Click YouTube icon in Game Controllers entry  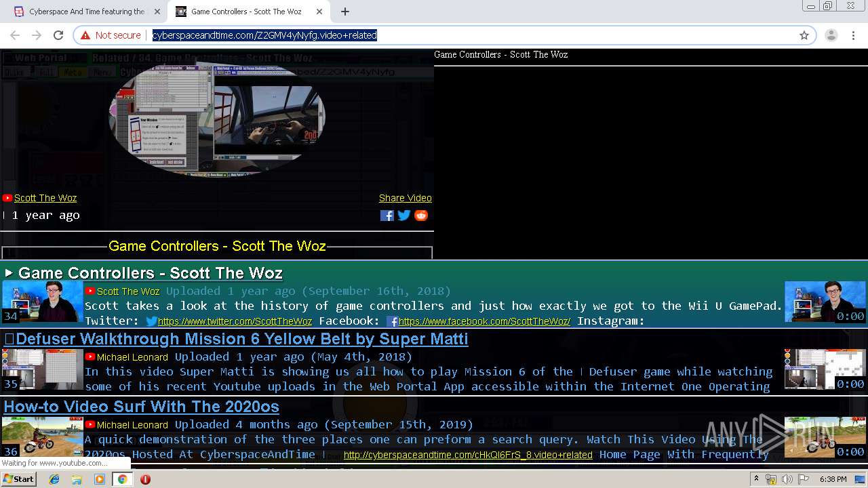pos(90,291)
